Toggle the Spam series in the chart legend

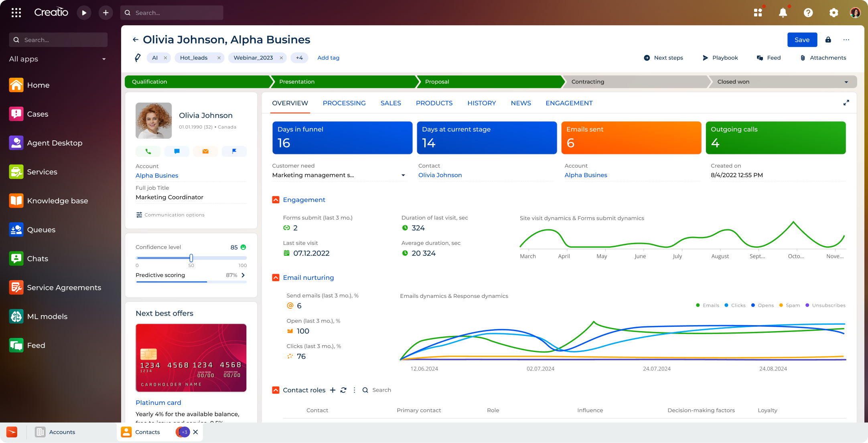coord(789,305)
